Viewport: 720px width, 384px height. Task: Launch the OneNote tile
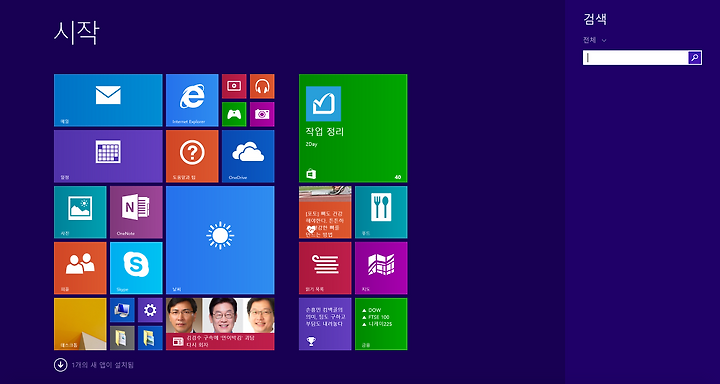click(136, 212)
